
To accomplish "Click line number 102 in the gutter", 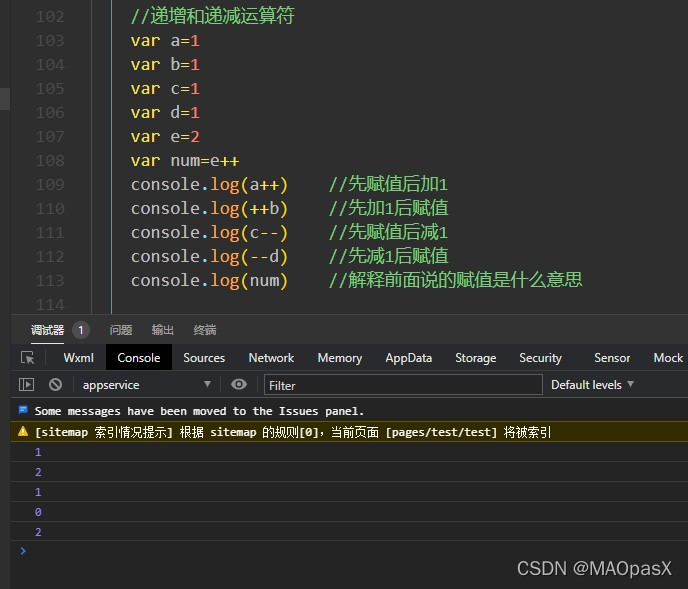I will click(50, 17).
